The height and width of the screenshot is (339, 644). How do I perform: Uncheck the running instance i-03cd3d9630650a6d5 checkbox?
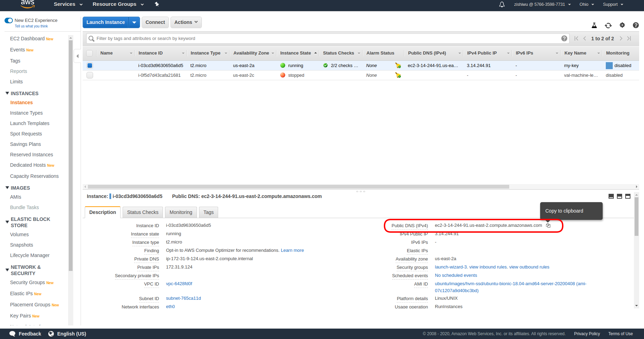coord(90,65)
